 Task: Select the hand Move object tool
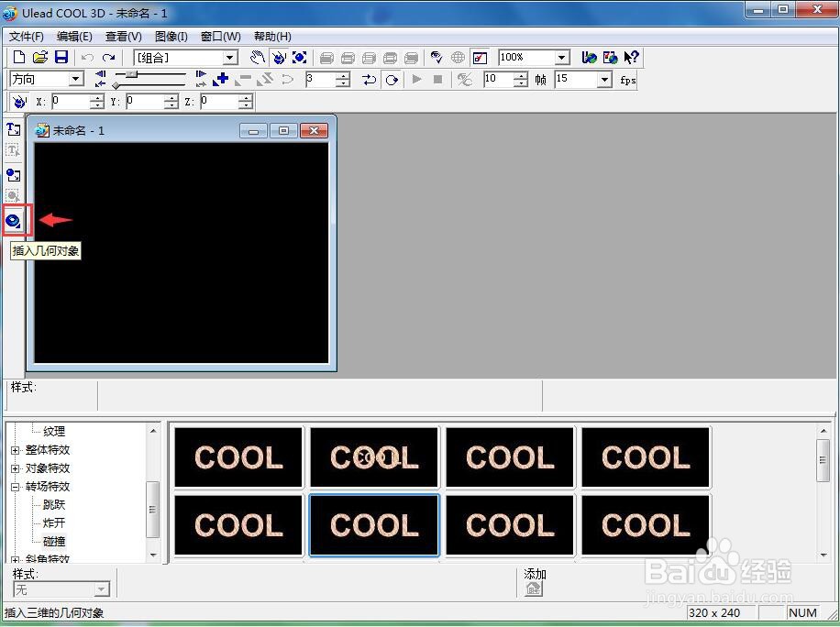pyautogui.click(x=258, y=58)
